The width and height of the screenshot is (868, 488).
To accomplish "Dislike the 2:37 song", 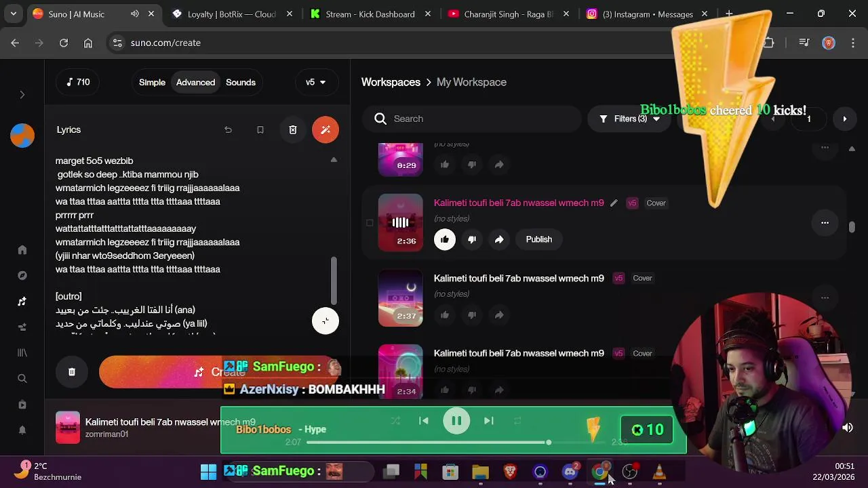I will [x=472, y=314].
